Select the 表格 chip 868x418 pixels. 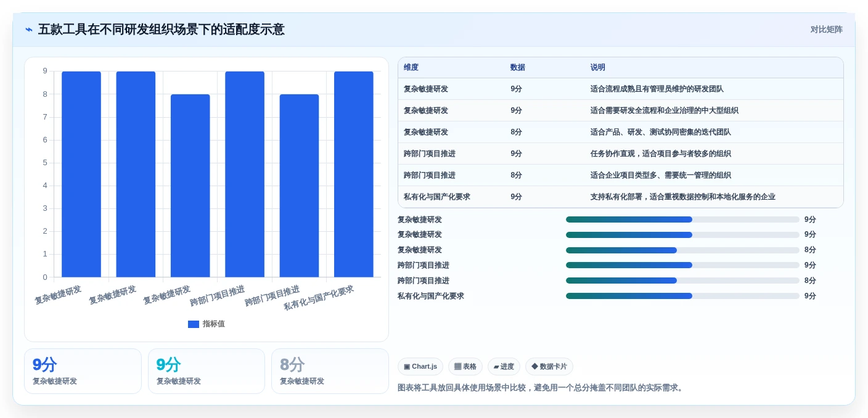(x=465, y=367)
